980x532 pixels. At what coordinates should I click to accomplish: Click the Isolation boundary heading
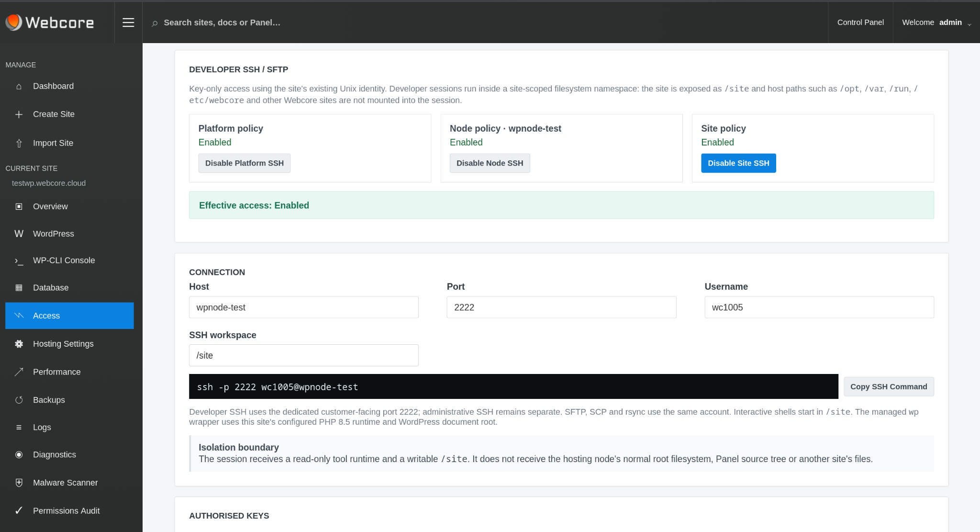239,447
